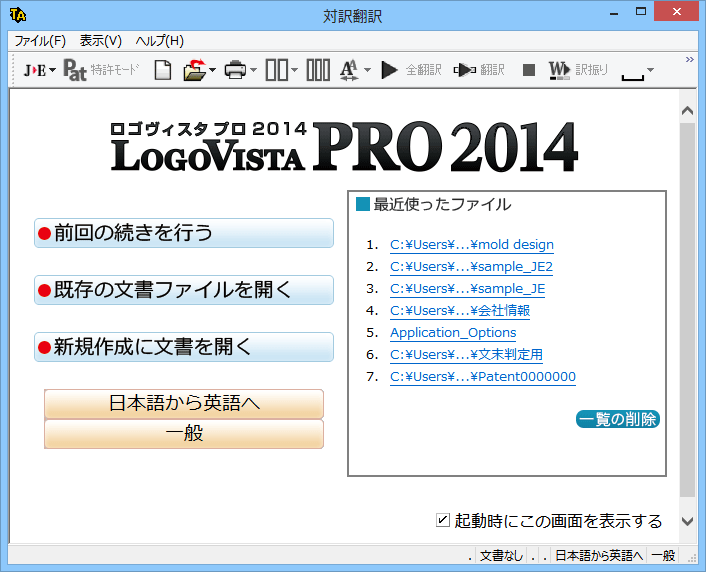The height and width of the screenshot is (572, 706).
Task: Click the printer icon
Action: [x=235, y=70]
